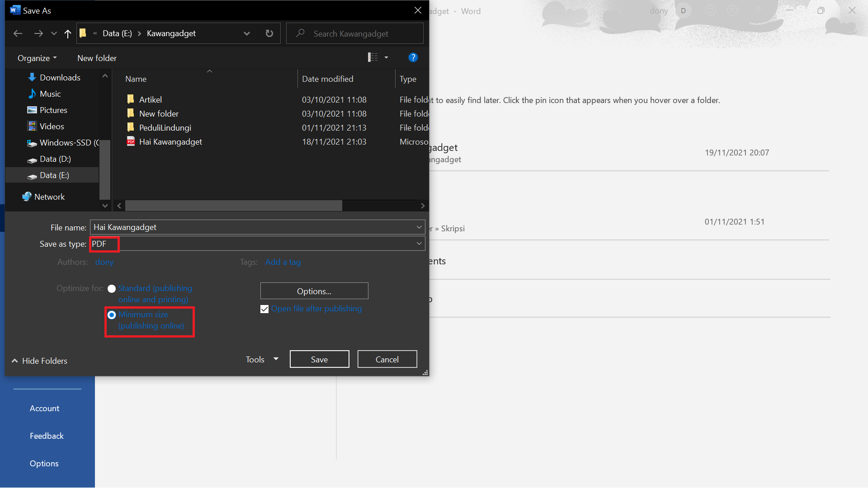
Task: Go back with the back arrow
Action: pyautogui.click(x=18, y=33)
